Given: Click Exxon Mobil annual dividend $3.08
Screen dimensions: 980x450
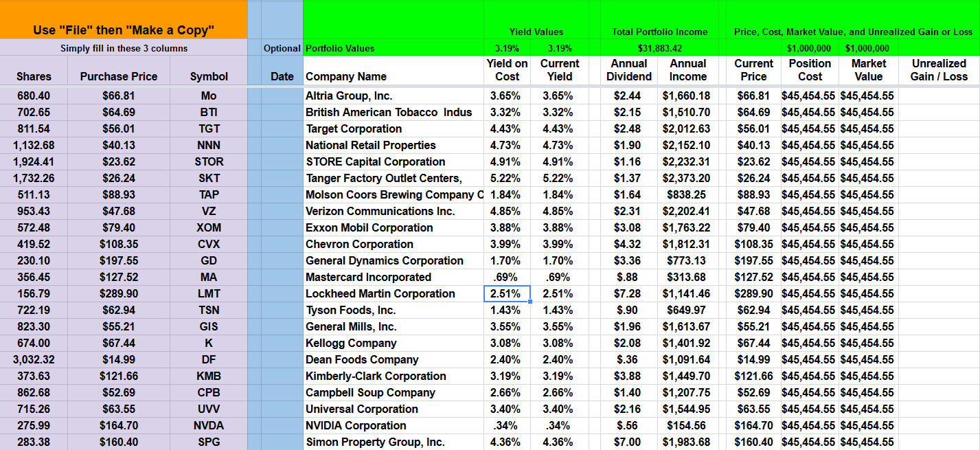Looking at the screenshot, I should (629, 227).
